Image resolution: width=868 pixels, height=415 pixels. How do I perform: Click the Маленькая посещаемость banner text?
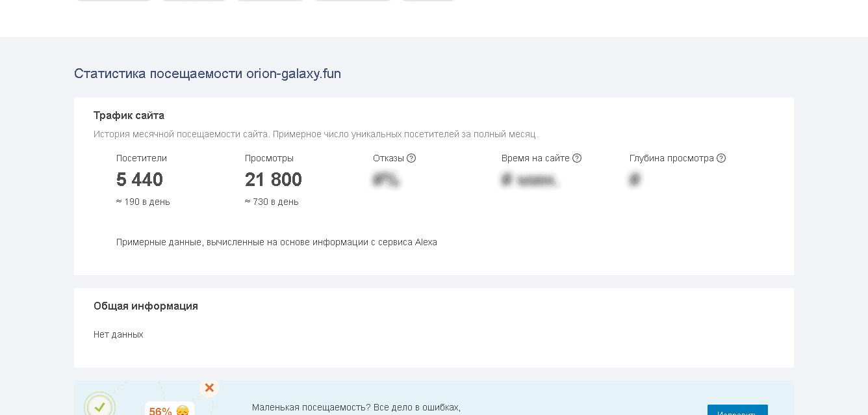[x=356, y=408]
